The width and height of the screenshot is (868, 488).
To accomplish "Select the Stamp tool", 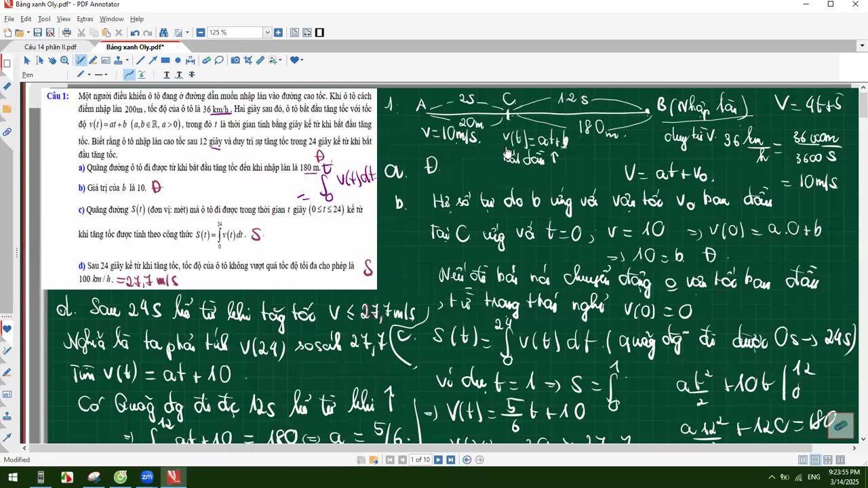I will coord(118,60).
